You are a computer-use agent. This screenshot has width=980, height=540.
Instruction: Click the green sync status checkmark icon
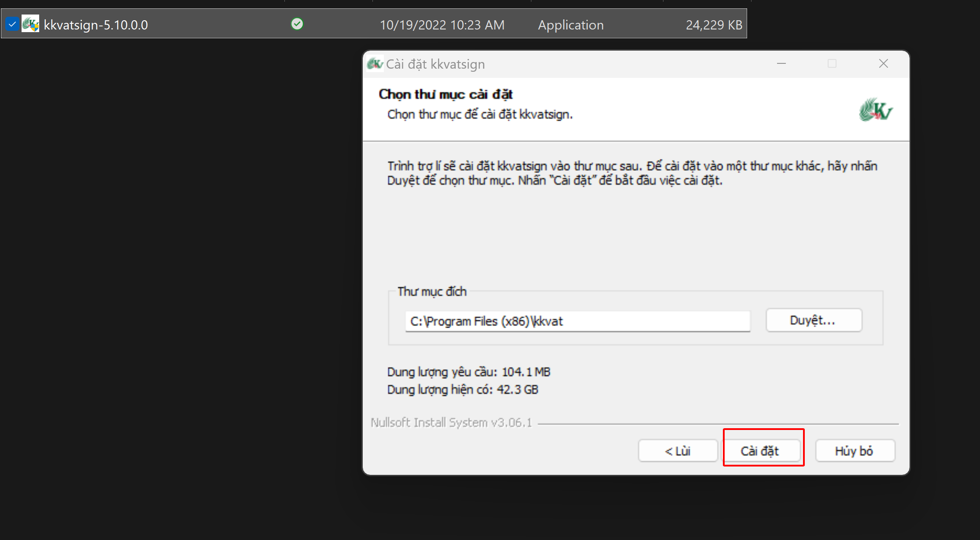click(x=297, y=24)
